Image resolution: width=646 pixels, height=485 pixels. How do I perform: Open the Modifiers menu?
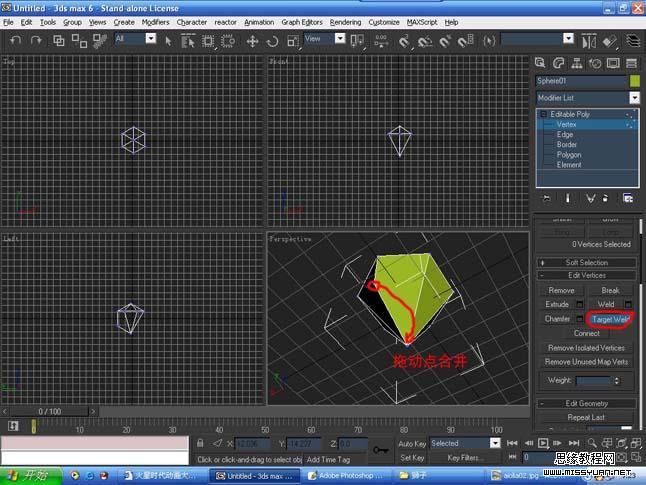tap(155, 22)
